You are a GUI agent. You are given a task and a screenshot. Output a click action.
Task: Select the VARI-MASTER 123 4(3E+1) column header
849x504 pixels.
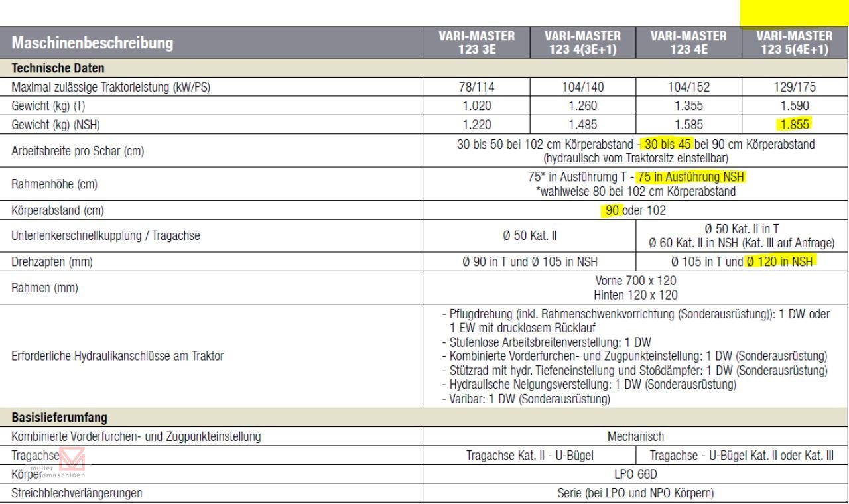point(582,44)
